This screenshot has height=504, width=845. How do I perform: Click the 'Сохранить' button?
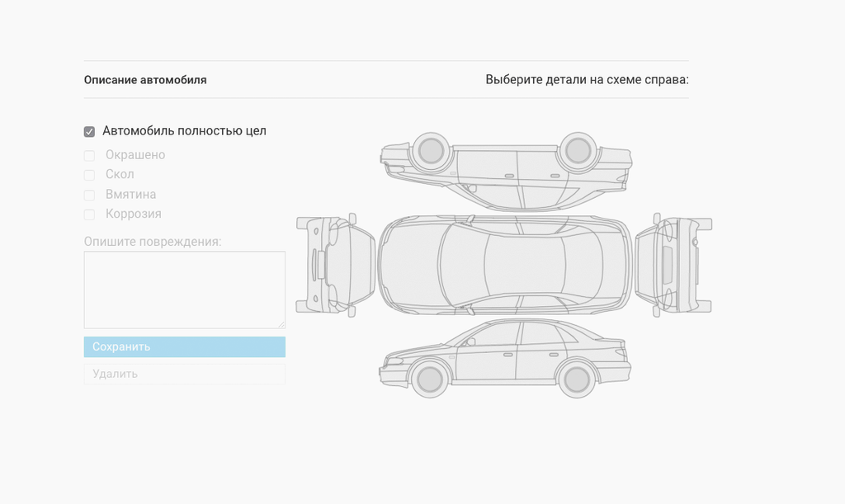[x=184, y=346]
